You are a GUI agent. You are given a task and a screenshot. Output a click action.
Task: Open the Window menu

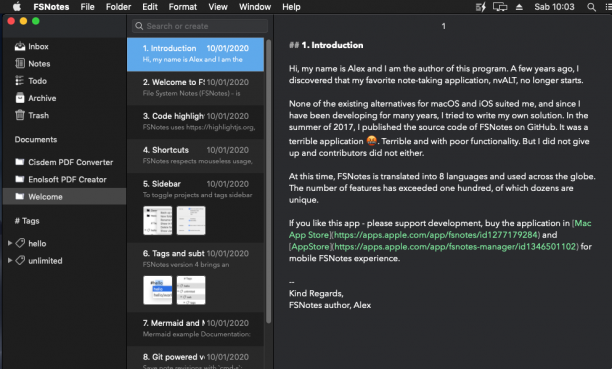[x=255, y=7]
